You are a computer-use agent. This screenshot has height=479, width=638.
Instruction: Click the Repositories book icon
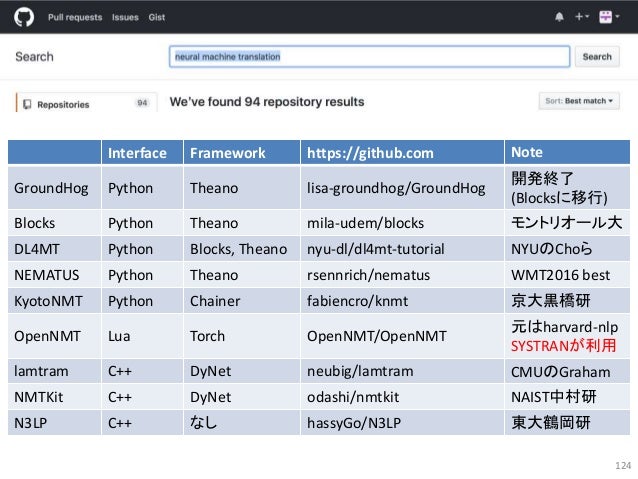[x=27, y=105]
